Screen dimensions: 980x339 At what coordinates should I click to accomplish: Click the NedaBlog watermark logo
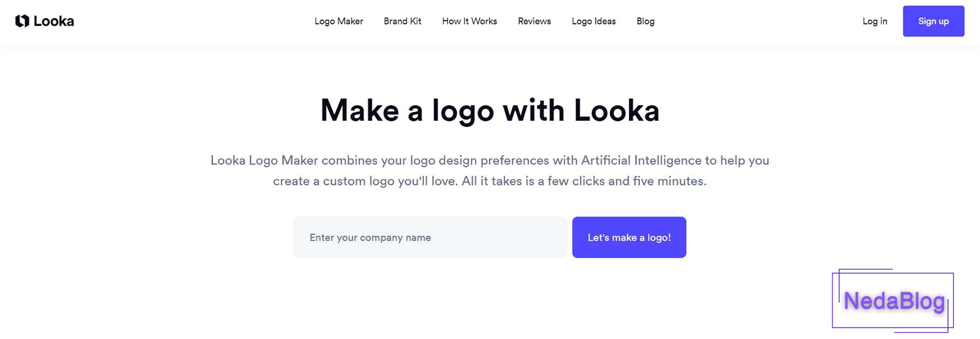pos(893,301)
